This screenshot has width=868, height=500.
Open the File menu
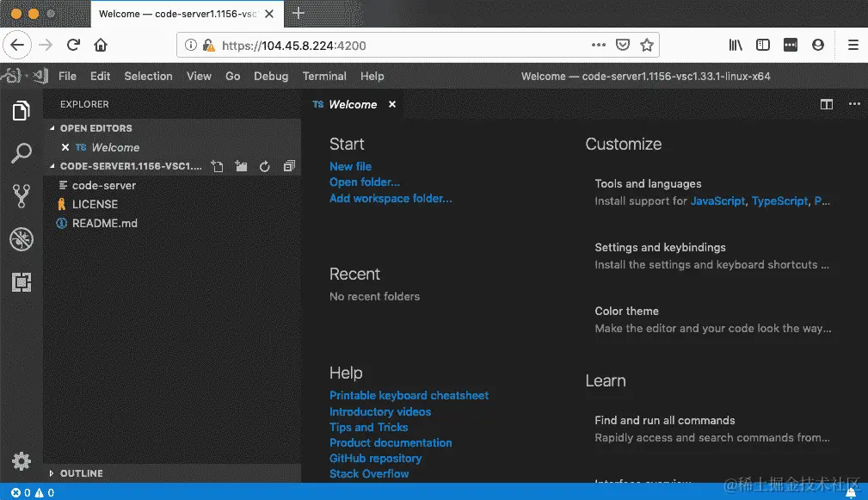[x=68, y=76]
